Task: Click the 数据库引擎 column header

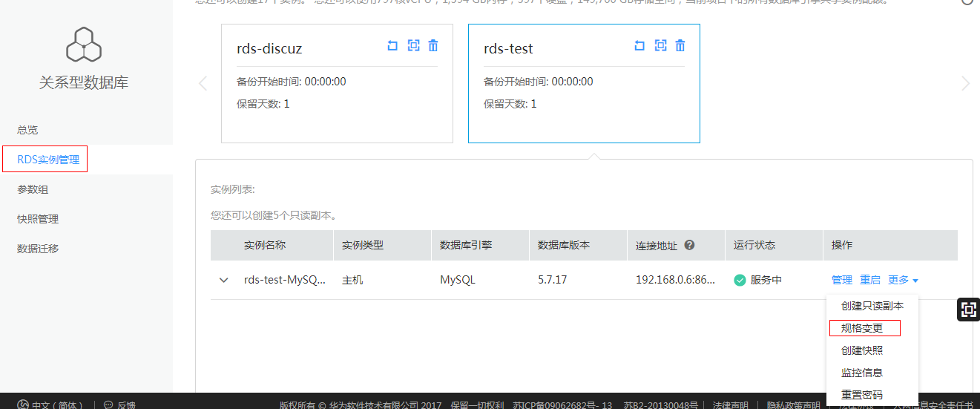Action: tap(466, 245)
